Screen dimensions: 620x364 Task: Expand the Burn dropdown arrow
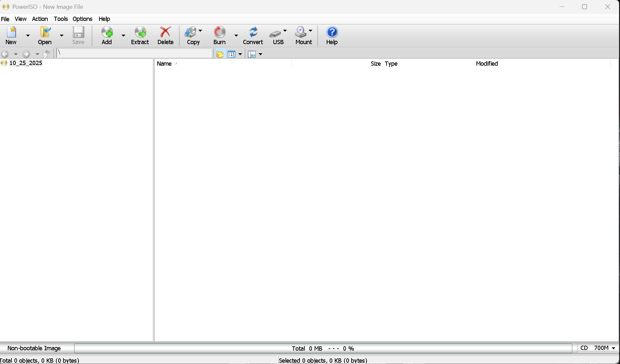236,35
